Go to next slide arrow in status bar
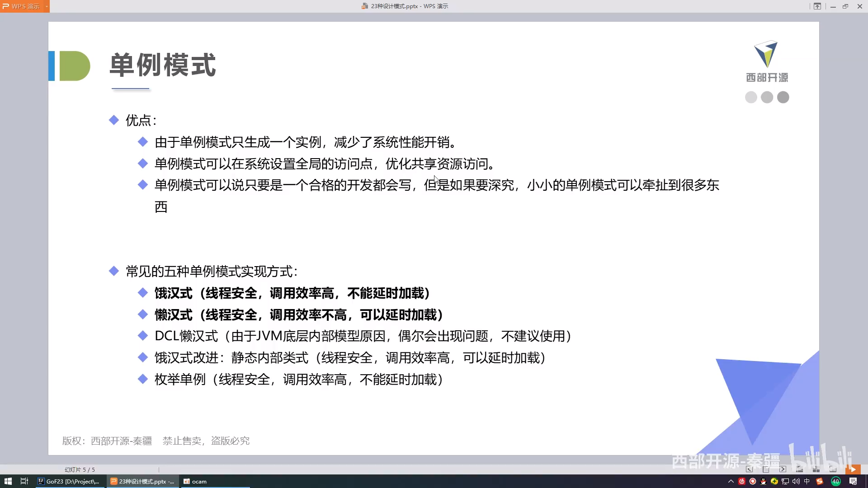The width and height of the screenshot is (868, 488). pos(783,469)
